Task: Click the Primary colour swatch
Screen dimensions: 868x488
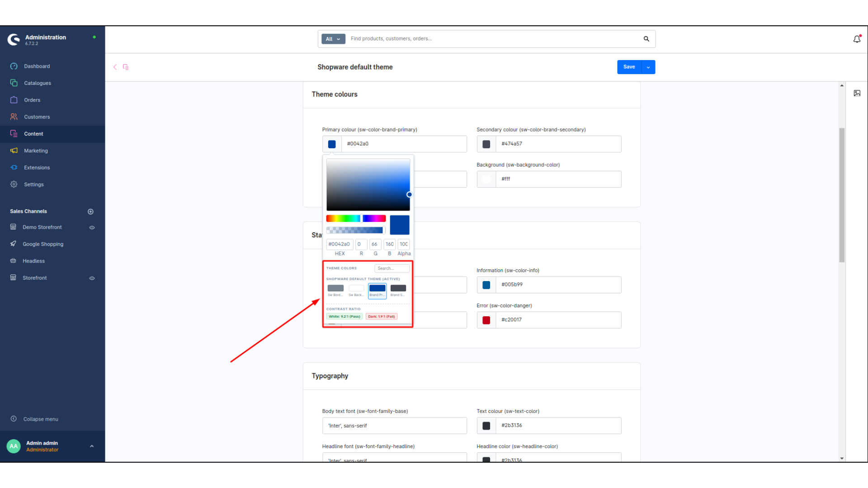Action: [332, 144]
